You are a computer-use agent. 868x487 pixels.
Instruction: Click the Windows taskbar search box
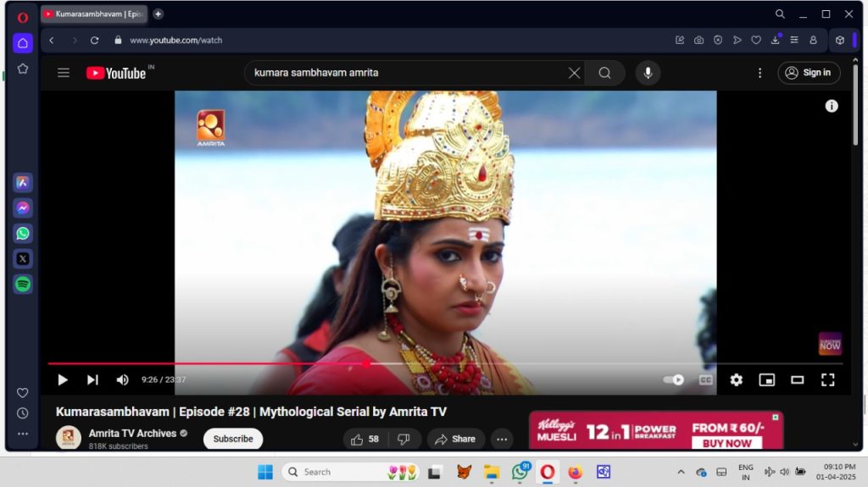point(351,472)
